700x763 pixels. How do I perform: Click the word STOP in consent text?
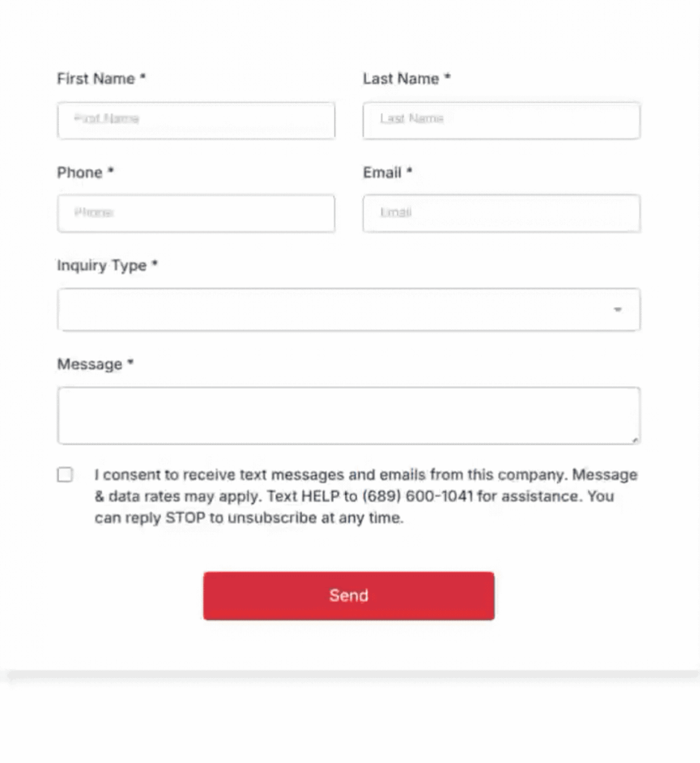pos(186,518)
